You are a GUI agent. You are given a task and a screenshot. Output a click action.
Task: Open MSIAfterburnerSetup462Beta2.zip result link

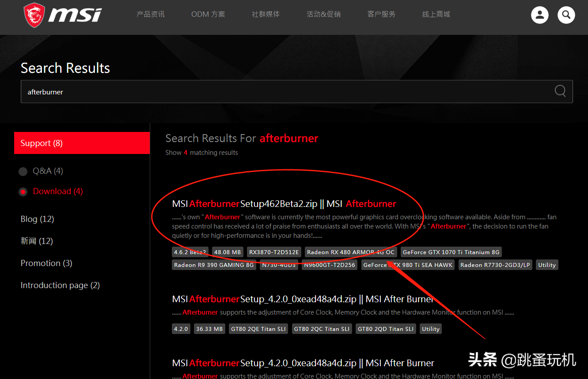coord(284,204)
